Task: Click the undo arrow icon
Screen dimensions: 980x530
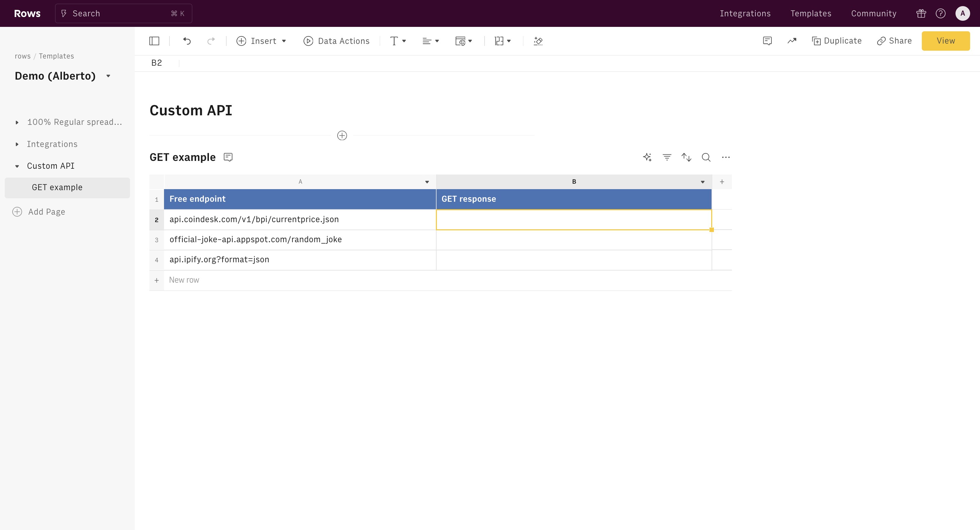Action: (187, 41)
